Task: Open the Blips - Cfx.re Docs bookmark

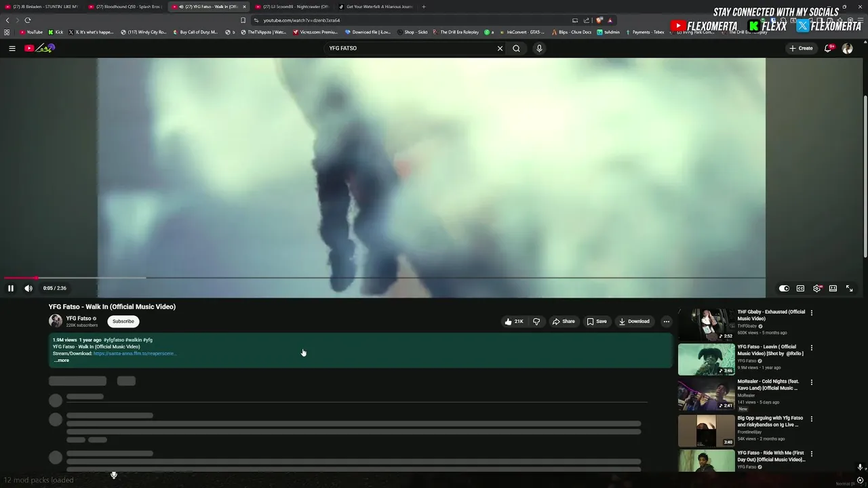Action: 572,32
